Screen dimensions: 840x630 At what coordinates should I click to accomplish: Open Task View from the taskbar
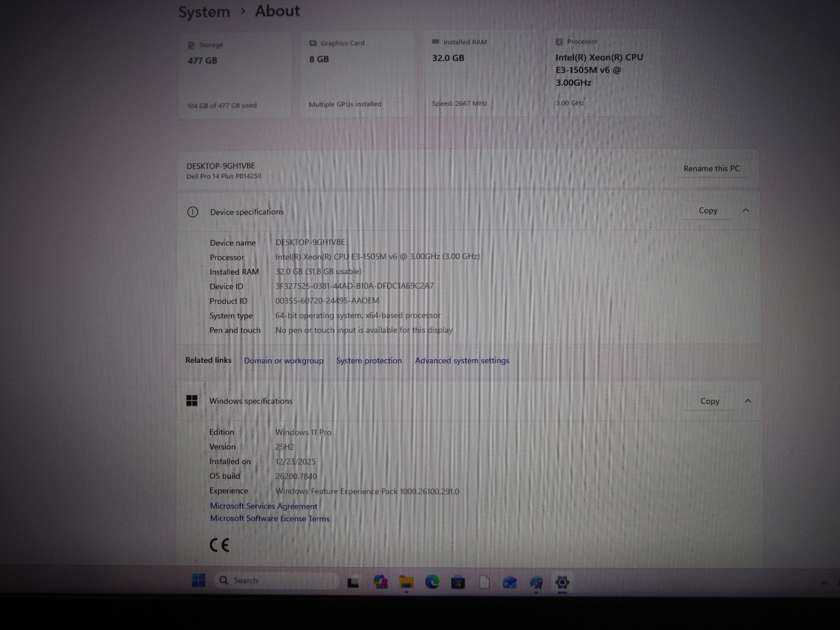(x=353, y=582)
